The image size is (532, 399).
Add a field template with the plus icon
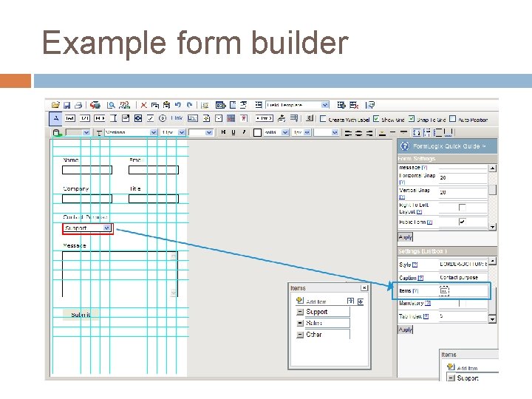click(x=341, y=105)
